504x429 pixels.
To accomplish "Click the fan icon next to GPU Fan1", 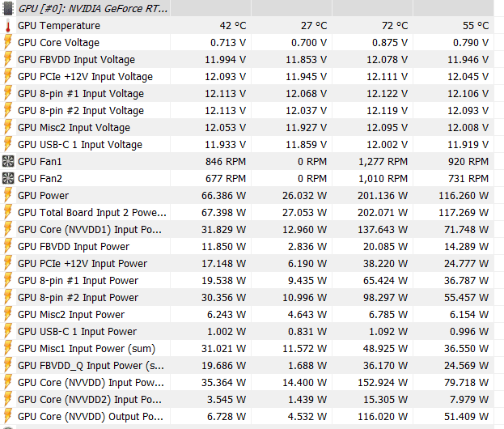I will pyautogui.click(x=8, y=161).
